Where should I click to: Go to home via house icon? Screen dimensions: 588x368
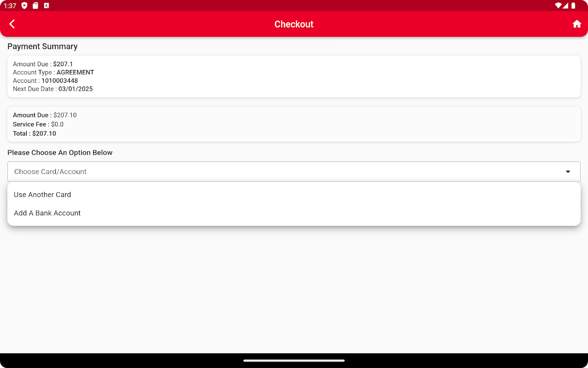point(577,24)
